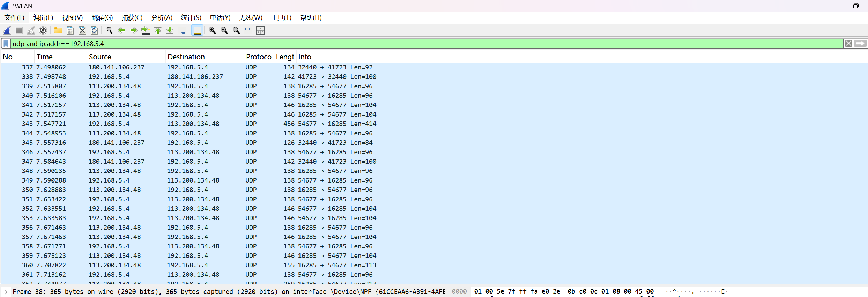Image resolution: width=868 pixels, height=297 pixels.
Task: Go back to previous packet arrow
Action: (x=121, y=30)
